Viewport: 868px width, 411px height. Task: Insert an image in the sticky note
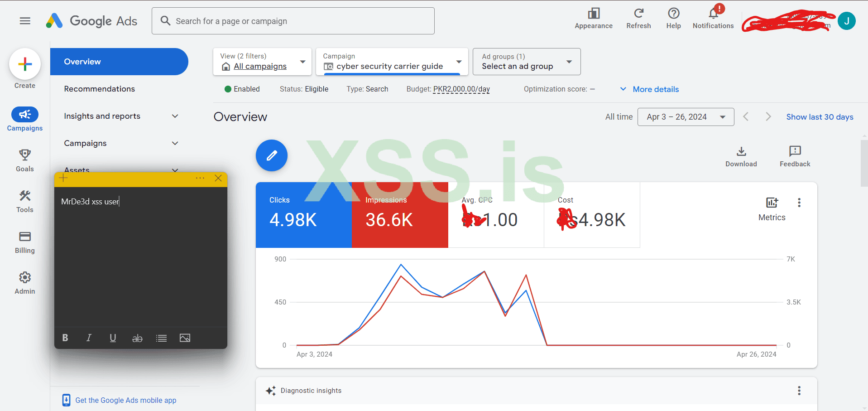click(x=185, y=338)
